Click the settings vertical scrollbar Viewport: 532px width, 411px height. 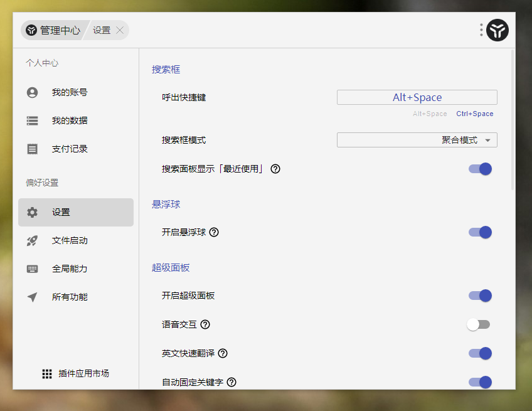coord(513,119)
